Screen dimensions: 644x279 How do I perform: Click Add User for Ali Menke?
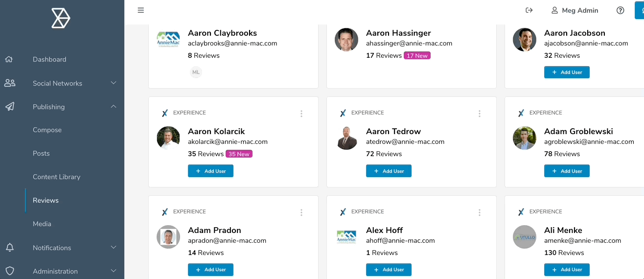[567, 270]
